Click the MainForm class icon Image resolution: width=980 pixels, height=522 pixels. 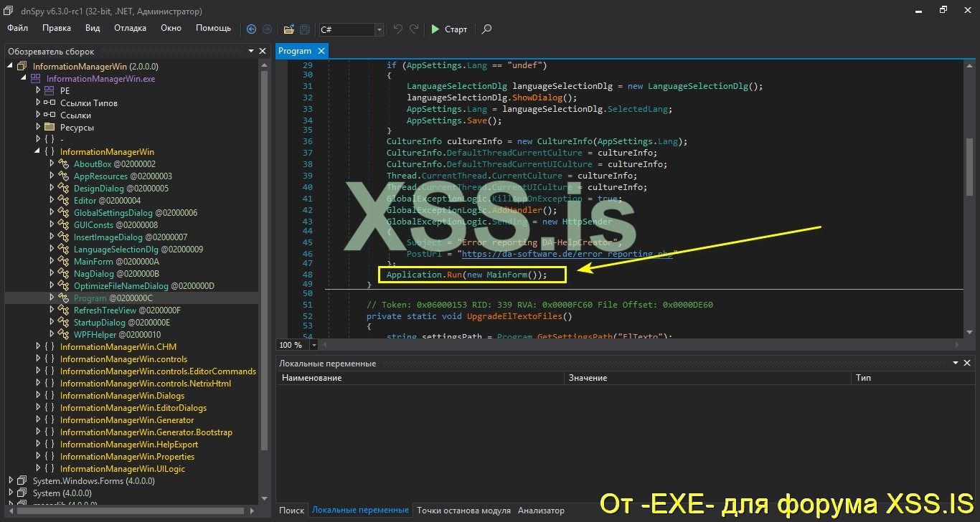click(x=64, y=261)
